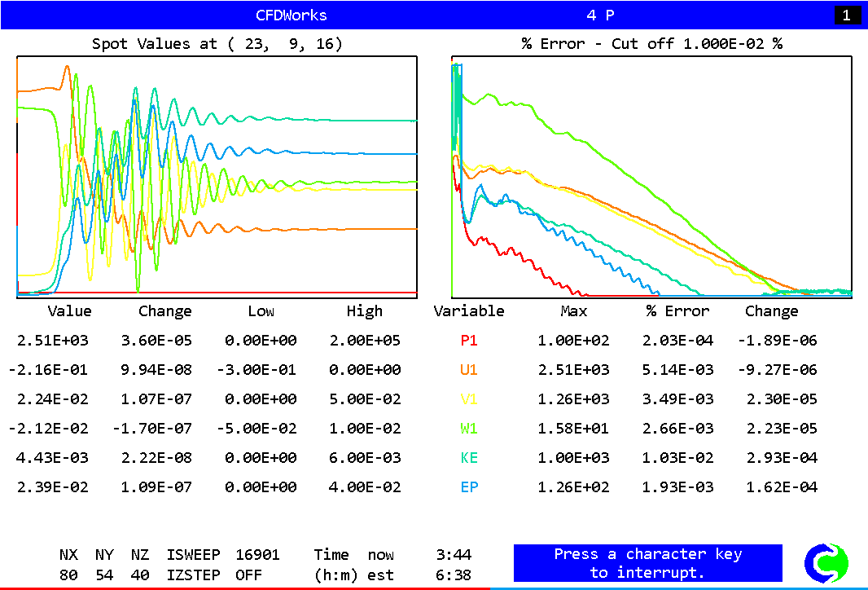Click the black box numbered 1
Screen dimensions: 868x590
847,15
